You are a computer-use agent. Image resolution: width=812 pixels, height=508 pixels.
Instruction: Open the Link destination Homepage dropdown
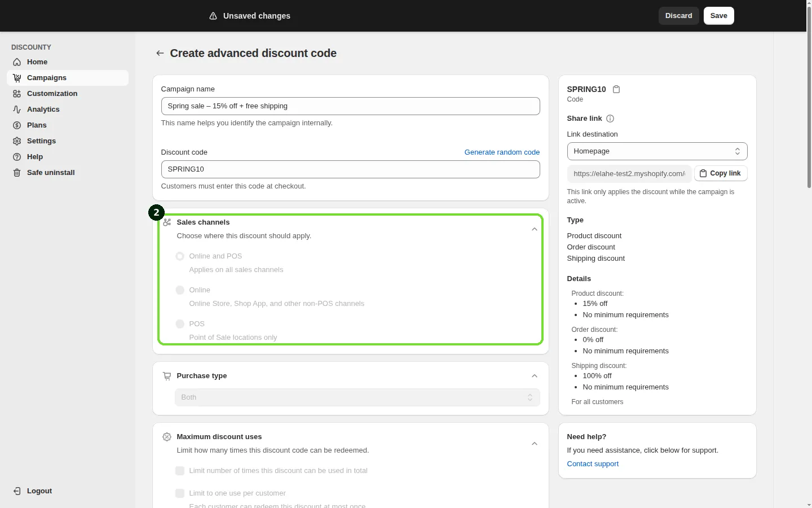click(657, 151)
